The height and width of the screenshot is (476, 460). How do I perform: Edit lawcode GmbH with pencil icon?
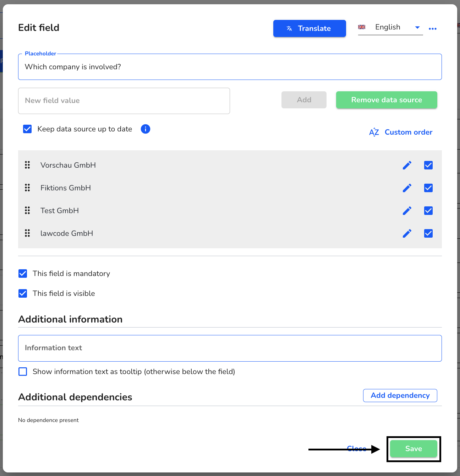(407, 233)
